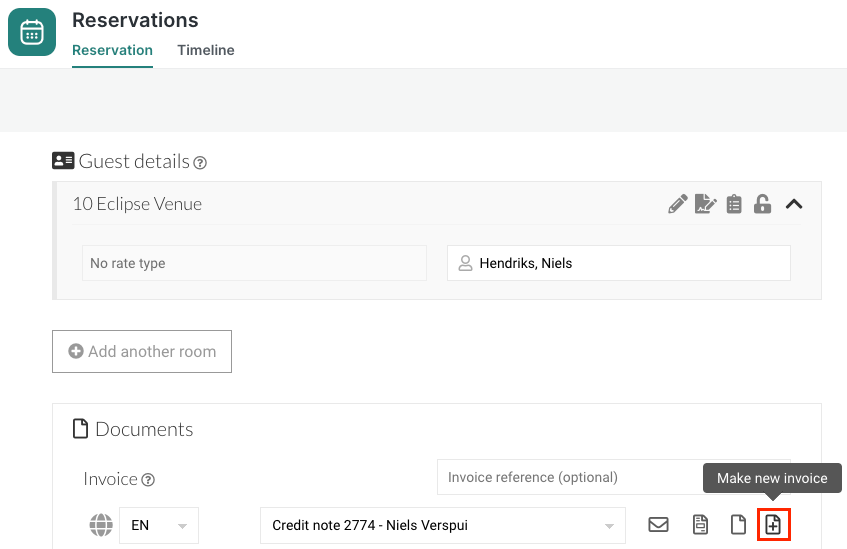Open the clipboard checklist icon
The width and height of the screenshot is (847, 549).
click(x=734, y=204)
